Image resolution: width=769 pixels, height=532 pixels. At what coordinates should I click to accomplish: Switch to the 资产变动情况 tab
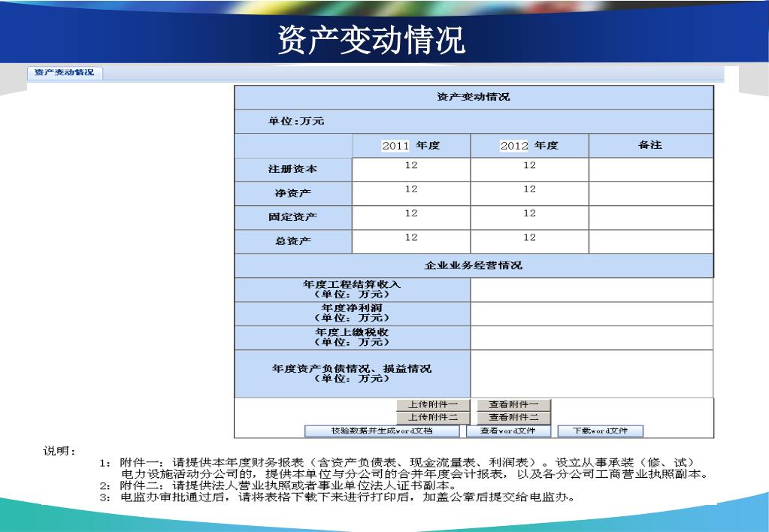click(65, 73)
